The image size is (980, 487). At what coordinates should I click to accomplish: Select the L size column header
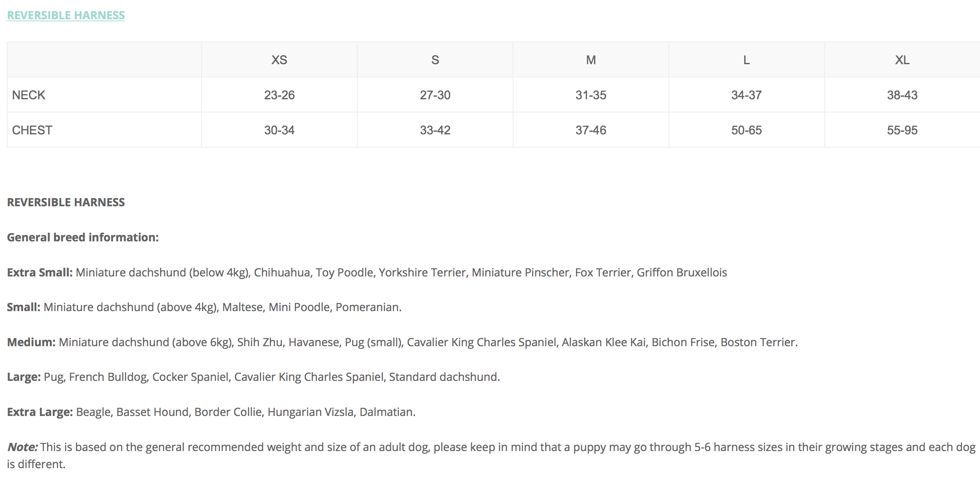click(x=746, y=60)
